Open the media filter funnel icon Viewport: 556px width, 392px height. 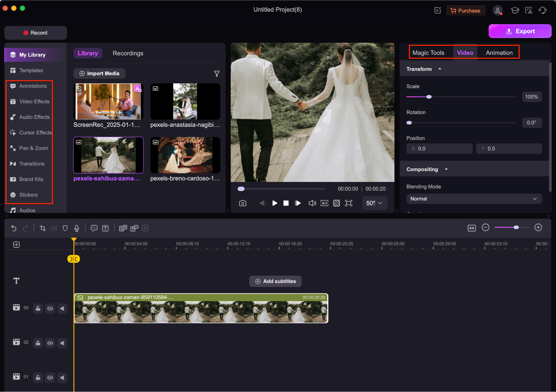coord(217,74)
